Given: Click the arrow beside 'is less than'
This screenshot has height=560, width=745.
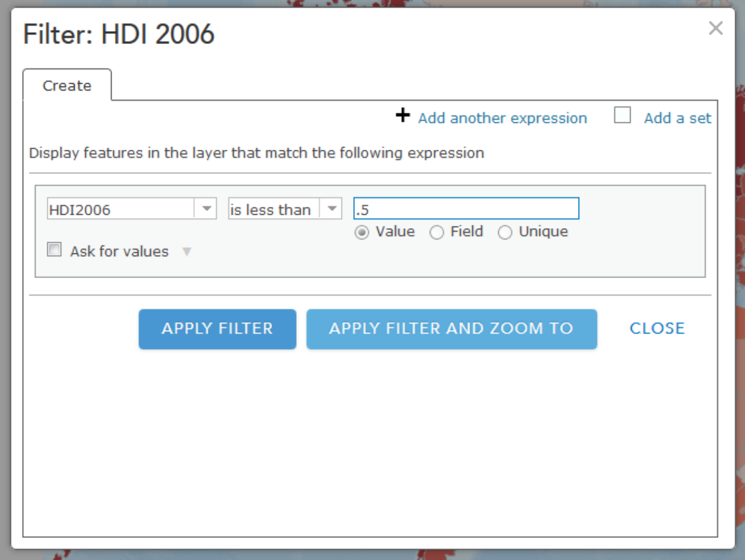Looking at the screenshot, I should click(x=332, y=209).
